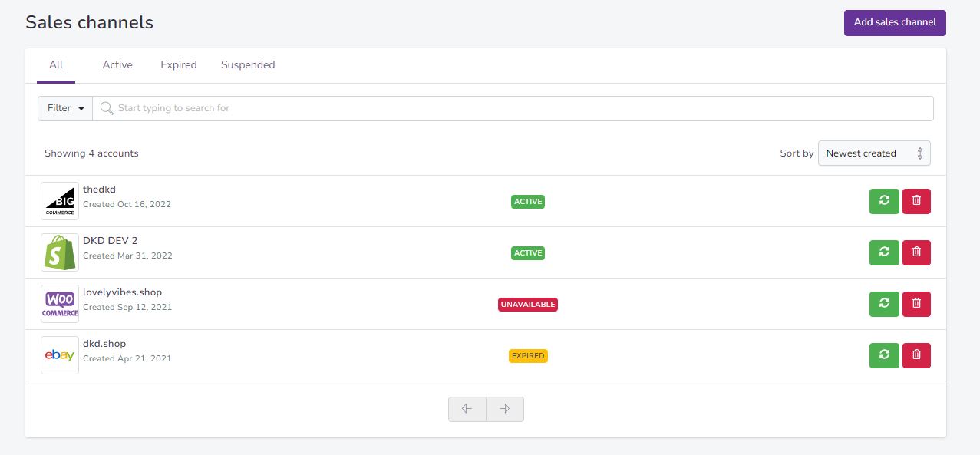Click 'Created Apr 21, 2021' text
The height and width of the screenshot is (455, 980).
pos(127,359)
